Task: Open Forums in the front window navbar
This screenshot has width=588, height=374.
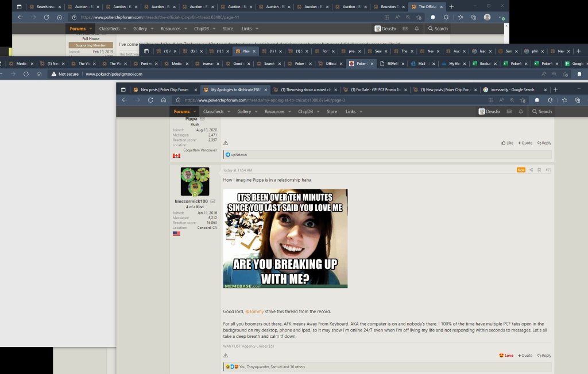Action: 181,111
